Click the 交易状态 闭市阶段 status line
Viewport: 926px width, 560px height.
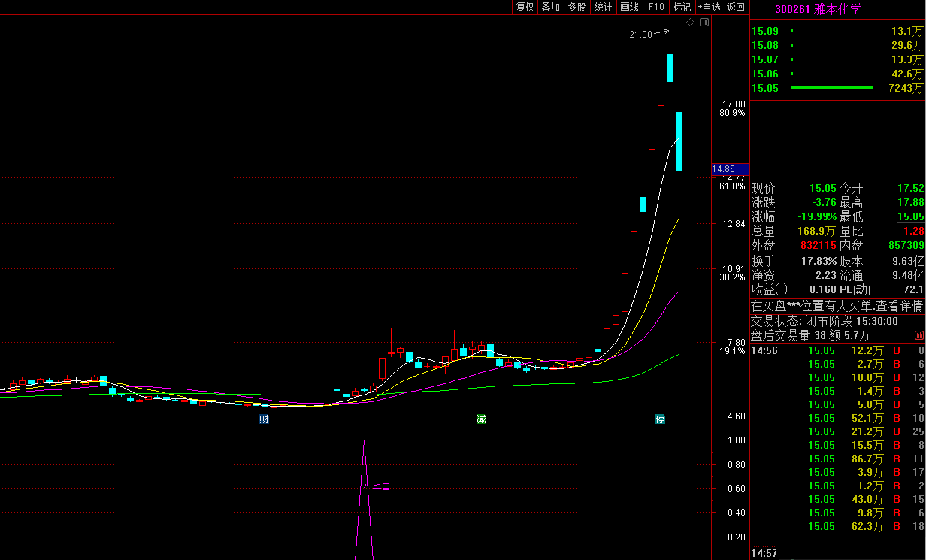coord(825,321)
